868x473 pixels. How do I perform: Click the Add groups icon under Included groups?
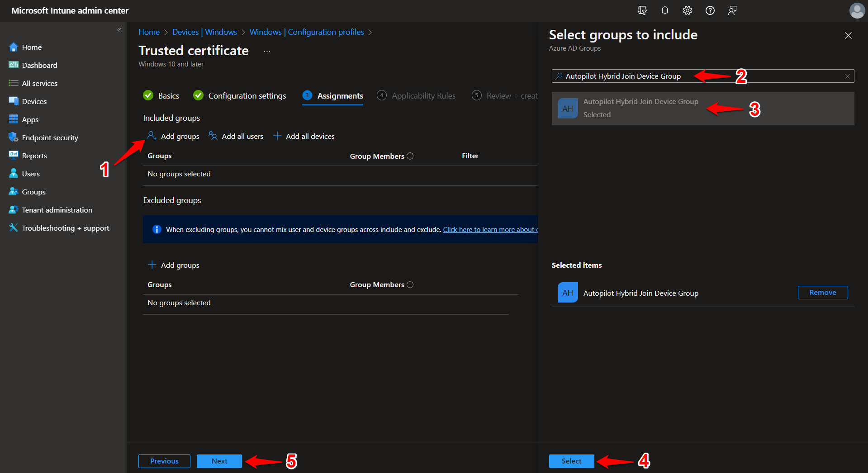pos(152,136)
